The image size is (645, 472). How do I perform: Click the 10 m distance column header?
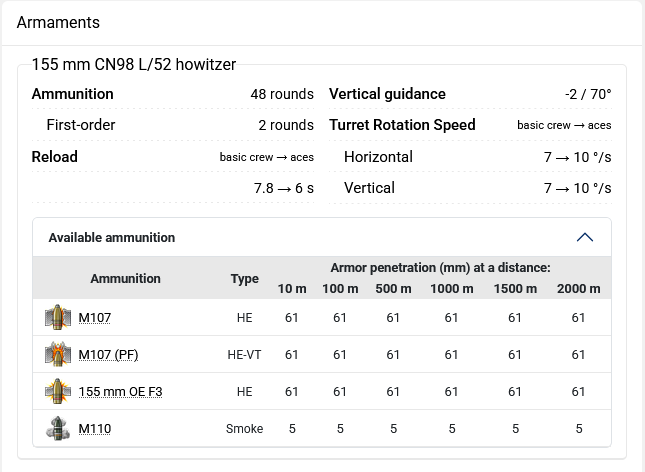(292, 289)
